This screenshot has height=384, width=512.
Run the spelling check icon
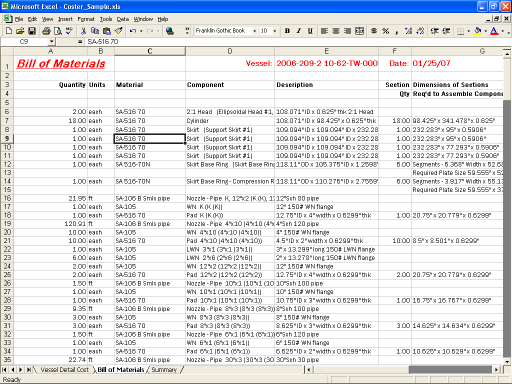click(69, 31)
